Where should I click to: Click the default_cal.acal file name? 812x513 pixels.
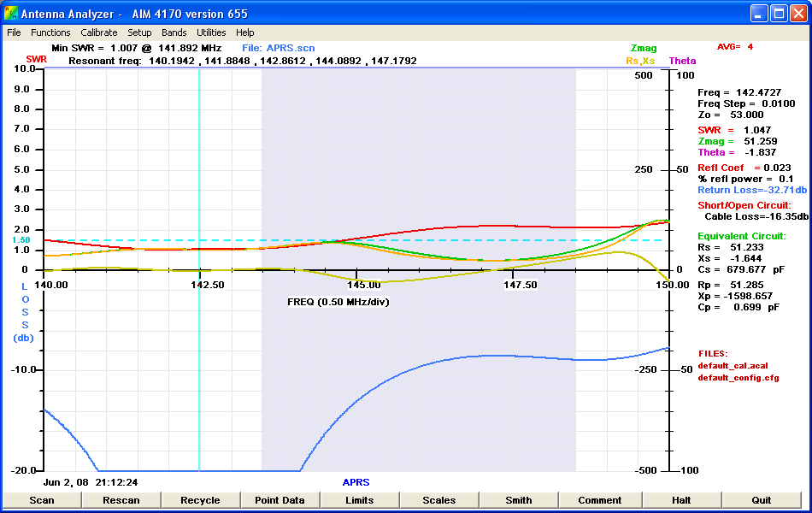733,366
